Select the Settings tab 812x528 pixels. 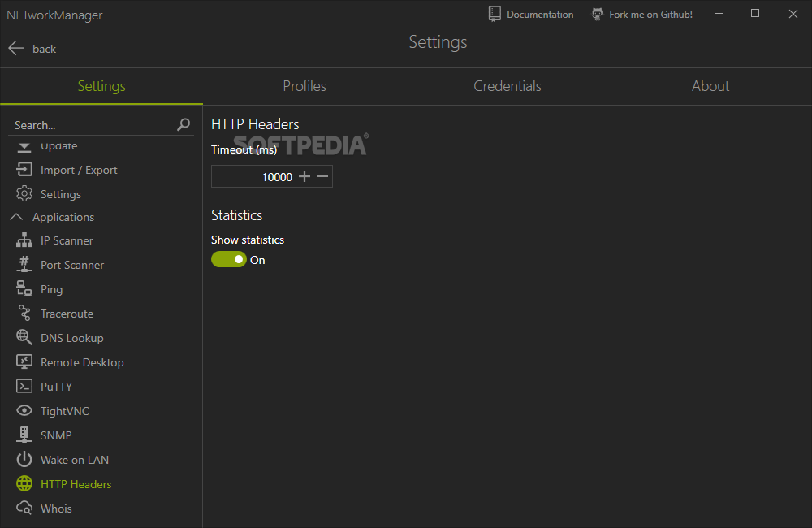click(101, 86)
